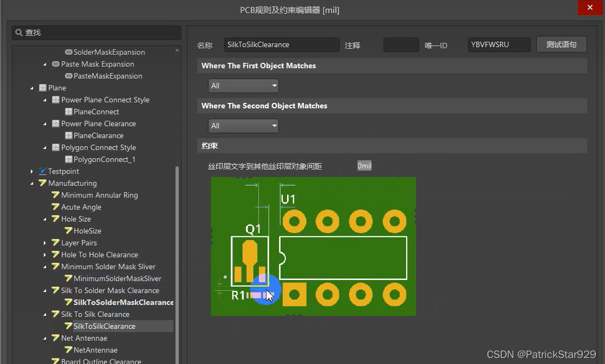Click the PasteMaskExpansion rule icon

point(69,76)
